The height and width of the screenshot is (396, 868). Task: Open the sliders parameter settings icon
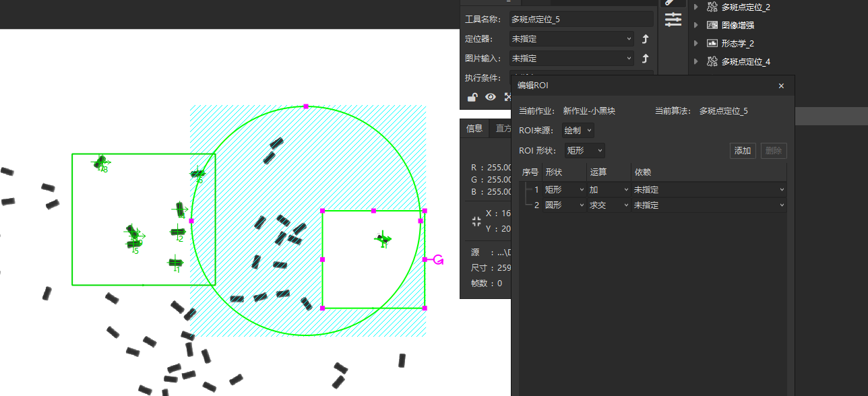coord(673,20)
